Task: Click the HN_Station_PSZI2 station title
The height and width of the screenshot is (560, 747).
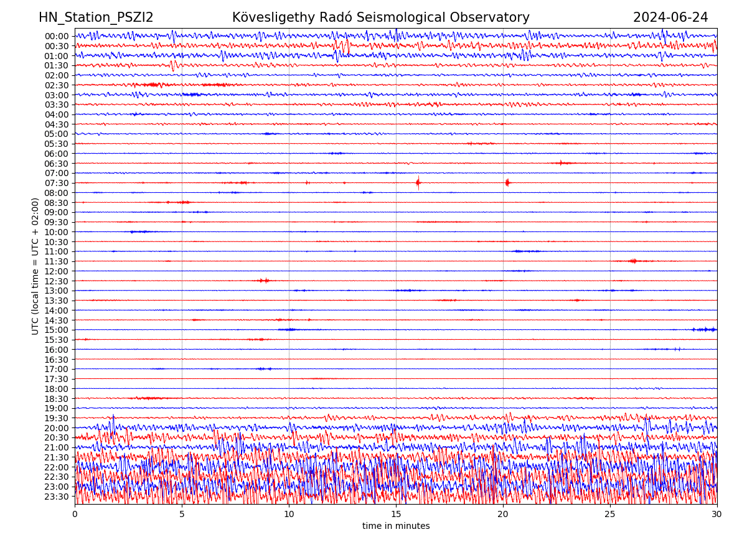Action: click(96, 17)
